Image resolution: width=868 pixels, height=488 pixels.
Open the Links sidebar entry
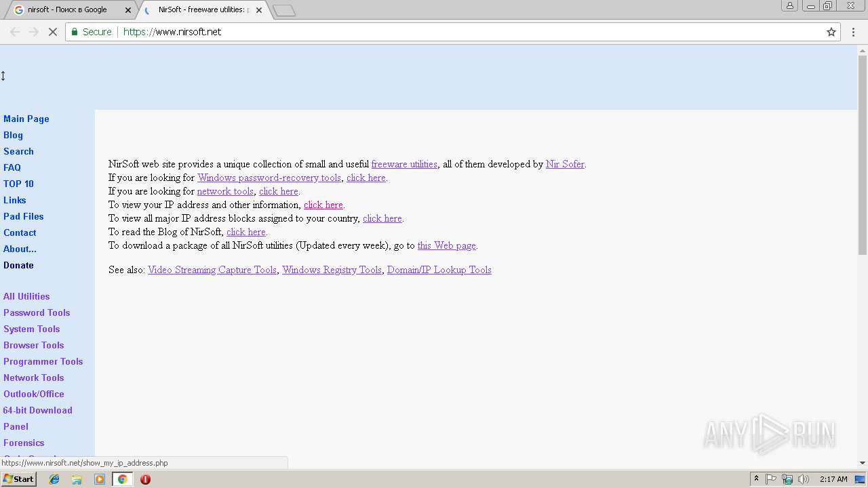pyautogui.click(x=15, y=200)
